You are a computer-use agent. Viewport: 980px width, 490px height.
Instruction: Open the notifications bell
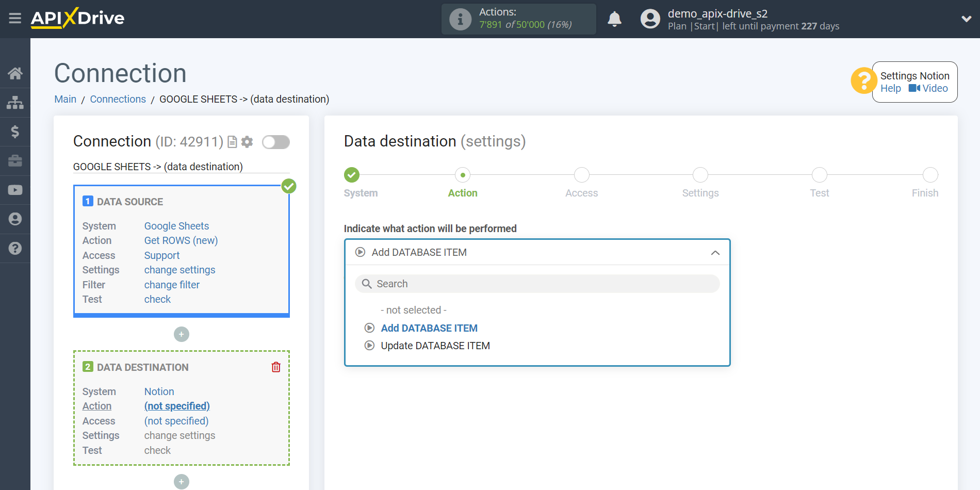pyautogui.click(x=614, y=19)
